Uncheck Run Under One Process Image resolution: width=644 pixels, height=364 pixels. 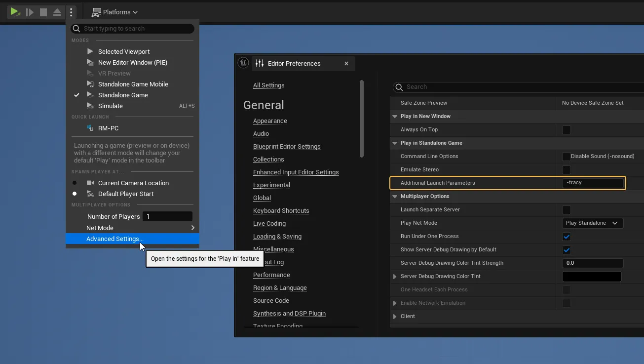567,237
